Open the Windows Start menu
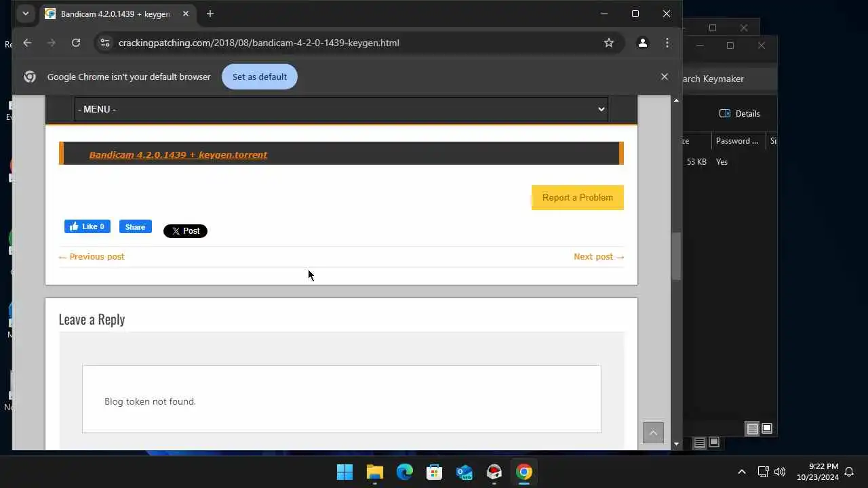Screen dimensions: 868x488 point(344,472)
